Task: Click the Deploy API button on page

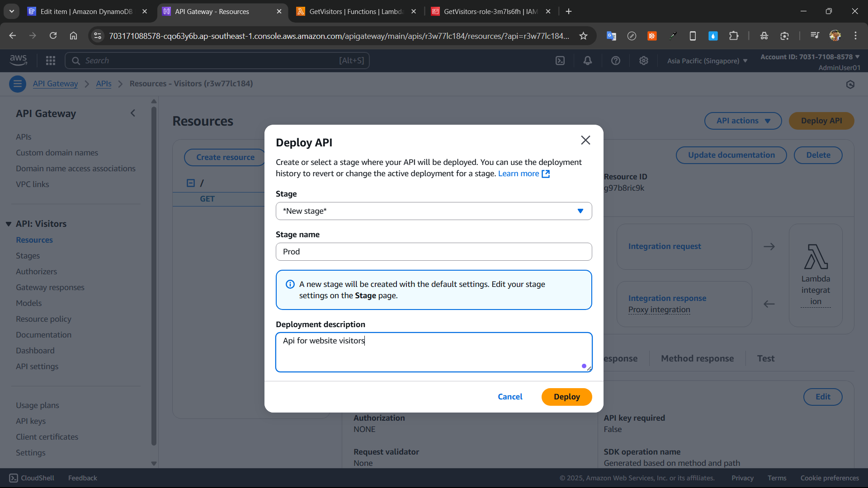Action: [821, 121]
